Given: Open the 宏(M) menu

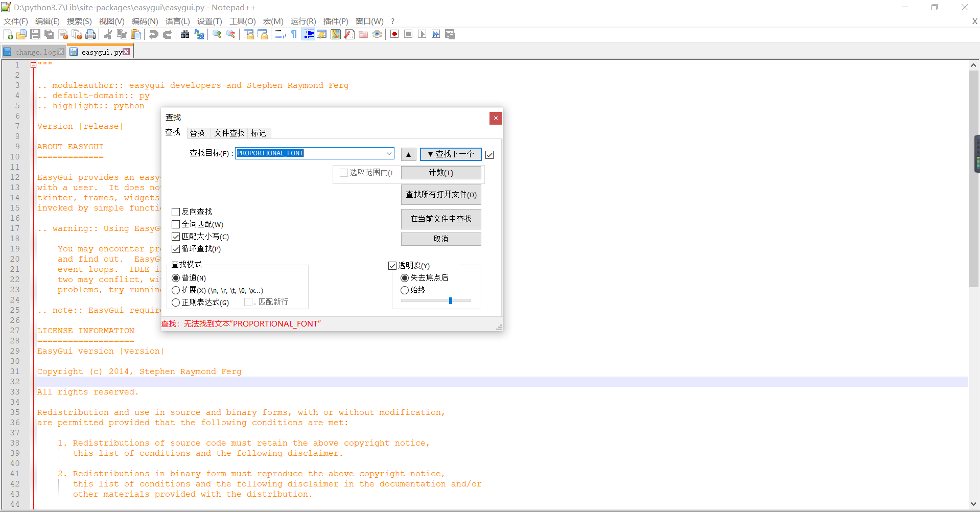Looking at the screenshot, I should coord(273,21).
